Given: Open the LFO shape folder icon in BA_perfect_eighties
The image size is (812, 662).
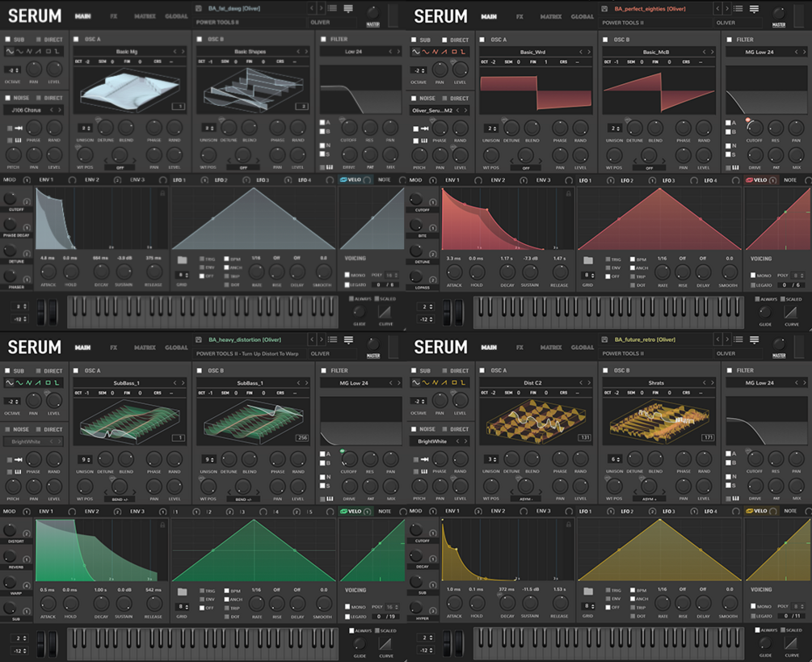Looking at the screenshot, I should (587, 260).
